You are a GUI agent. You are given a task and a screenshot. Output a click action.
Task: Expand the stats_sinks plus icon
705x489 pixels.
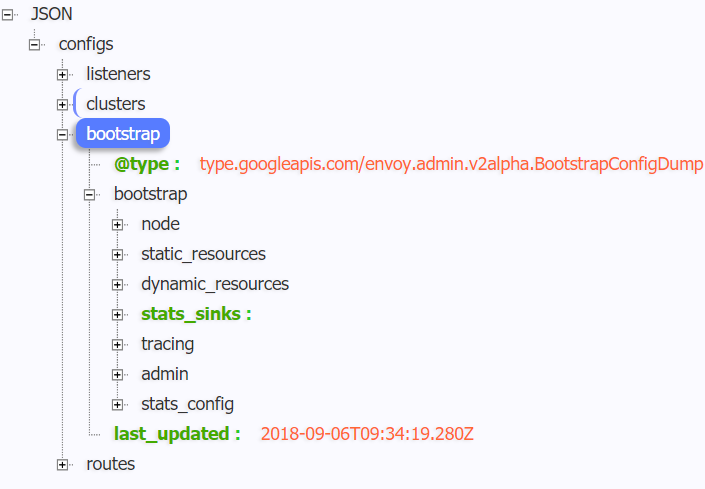(118, 314)
